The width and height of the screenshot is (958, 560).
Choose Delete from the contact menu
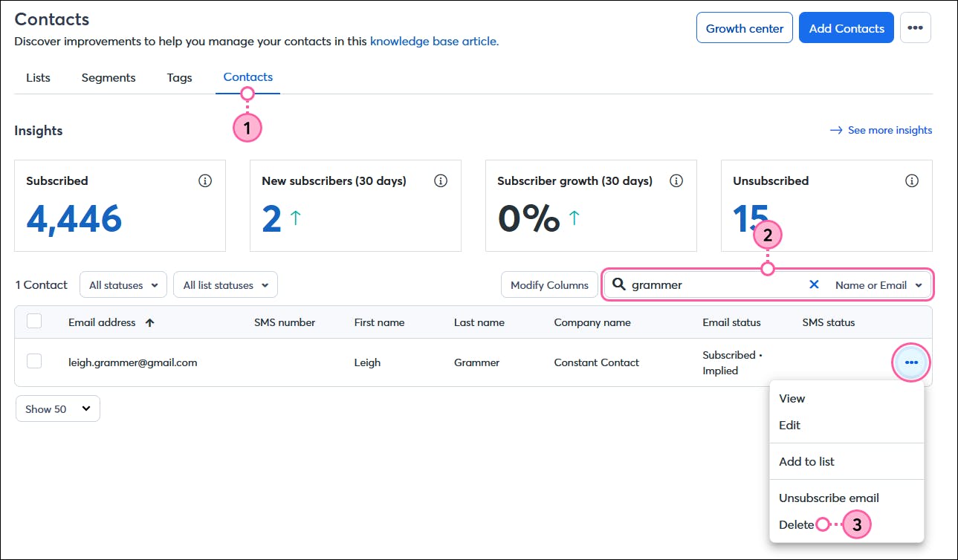(796, 524)
